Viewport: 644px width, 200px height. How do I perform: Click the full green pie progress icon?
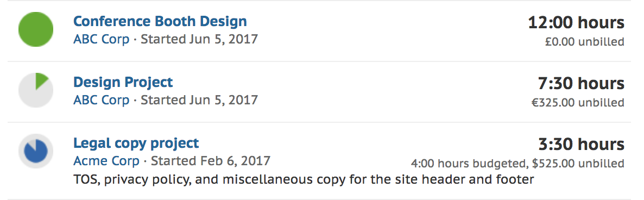[x=36, y=29]
